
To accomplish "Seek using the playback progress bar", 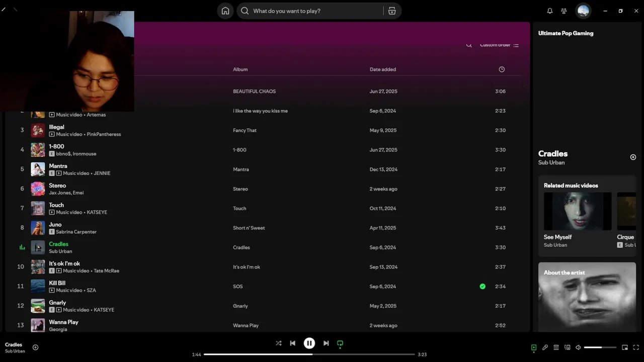I will [309, 354].
